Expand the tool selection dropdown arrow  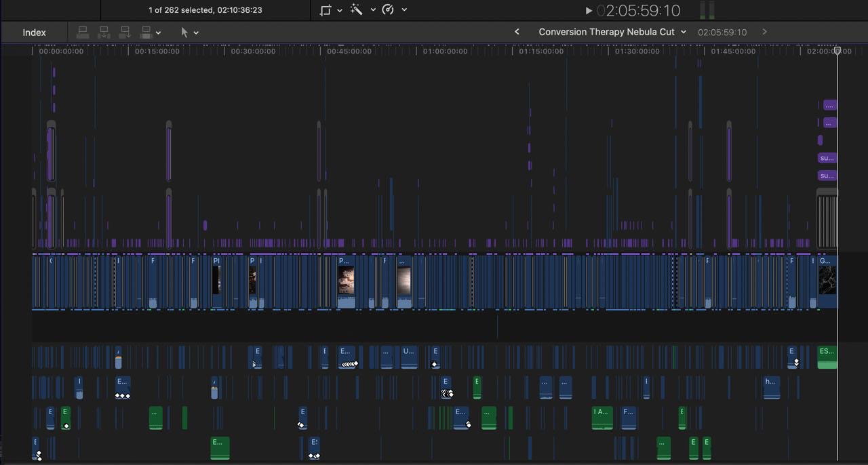tap(197, 33)
